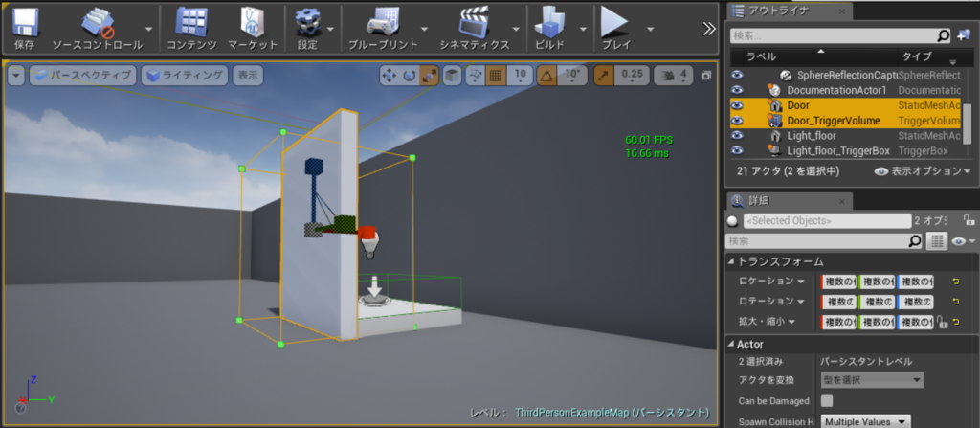980x428 pixels.
Task: Toggle visibility eye for Door_TriggerVolume
Action: tap(738, 120)
